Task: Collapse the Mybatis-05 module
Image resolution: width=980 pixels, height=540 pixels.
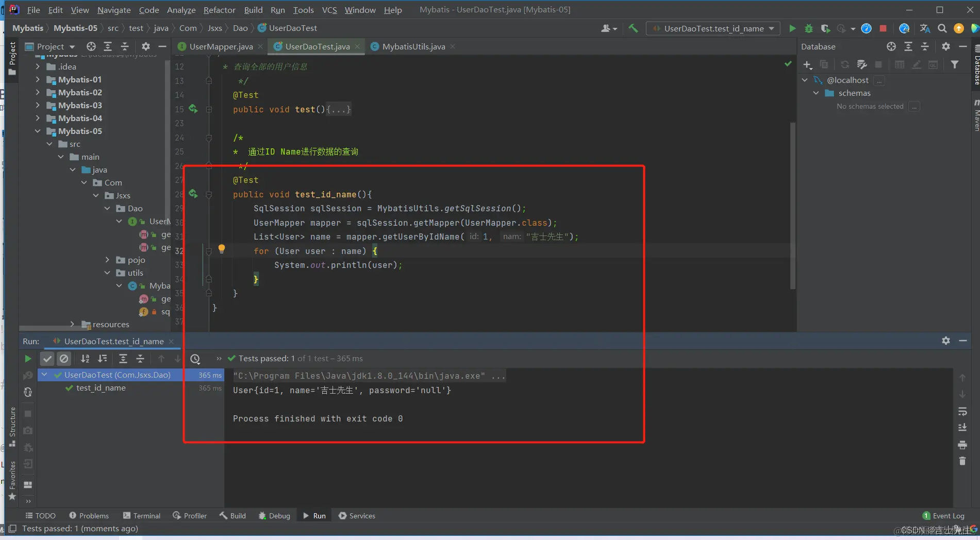Action: pyautogui.click(x=38, y=131)
